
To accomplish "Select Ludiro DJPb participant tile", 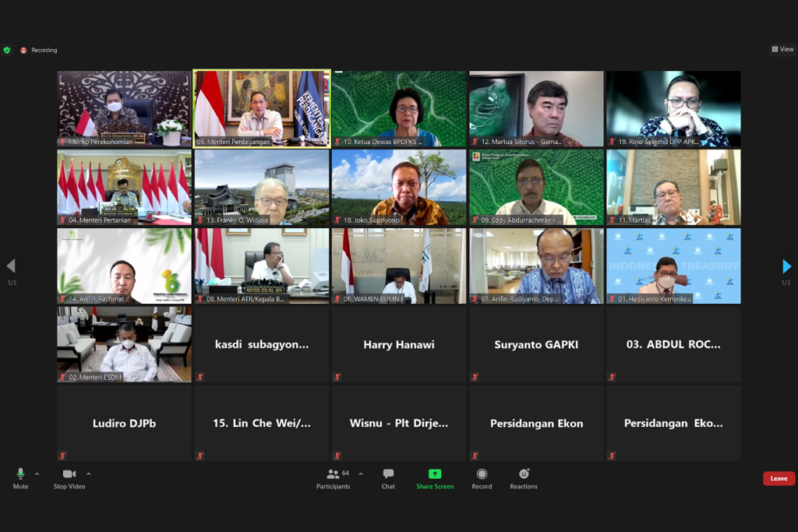I will [125, 423].
